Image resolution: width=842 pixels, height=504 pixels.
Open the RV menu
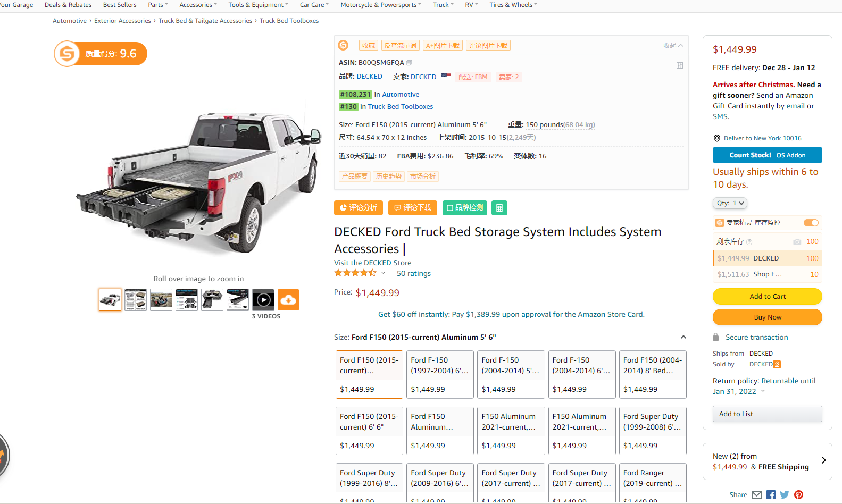471,5
